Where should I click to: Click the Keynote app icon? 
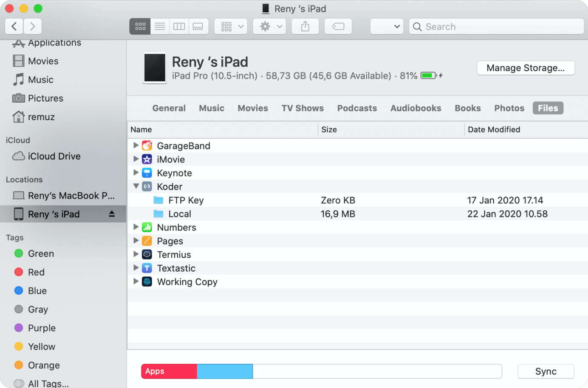[x=147, y=173]
